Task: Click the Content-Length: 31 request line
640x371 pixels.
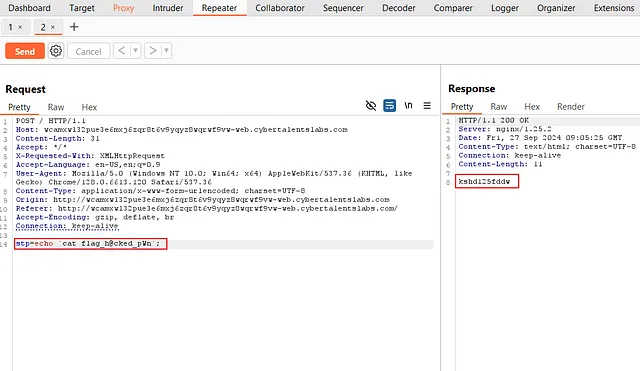Action: [58, 138]
